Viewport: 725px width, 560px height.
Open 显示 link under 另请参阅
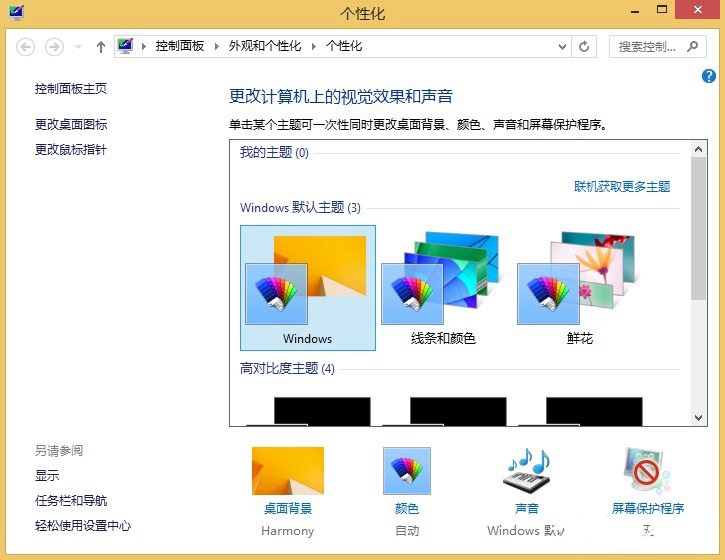tap(47, 475)
